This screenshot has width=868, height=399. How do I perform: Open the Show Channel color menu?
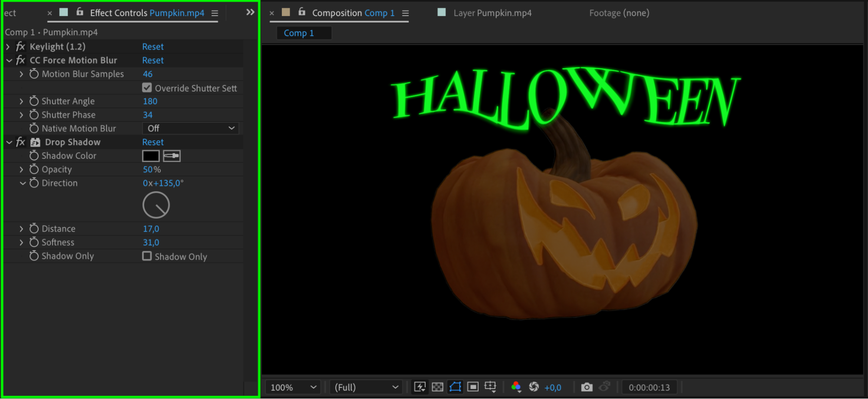point(516,387)
